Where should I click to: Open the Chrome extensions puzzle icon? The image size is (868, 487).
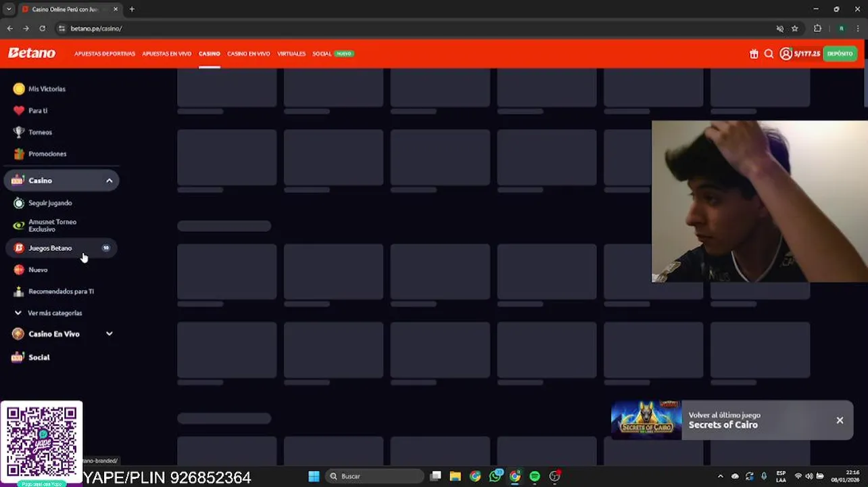(x=817, y=28)
